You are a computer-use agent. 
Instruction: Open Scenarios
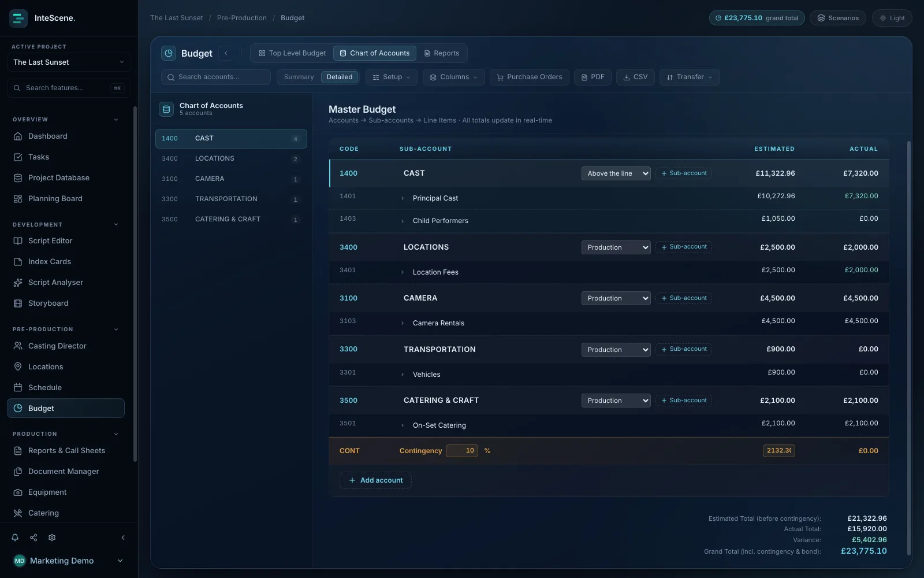tap(838, 18)
